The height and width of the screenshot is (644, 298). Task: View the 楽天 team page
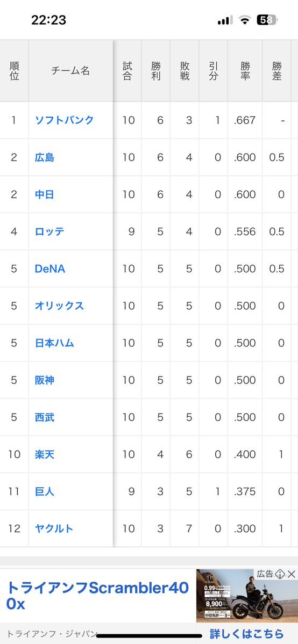45,454
